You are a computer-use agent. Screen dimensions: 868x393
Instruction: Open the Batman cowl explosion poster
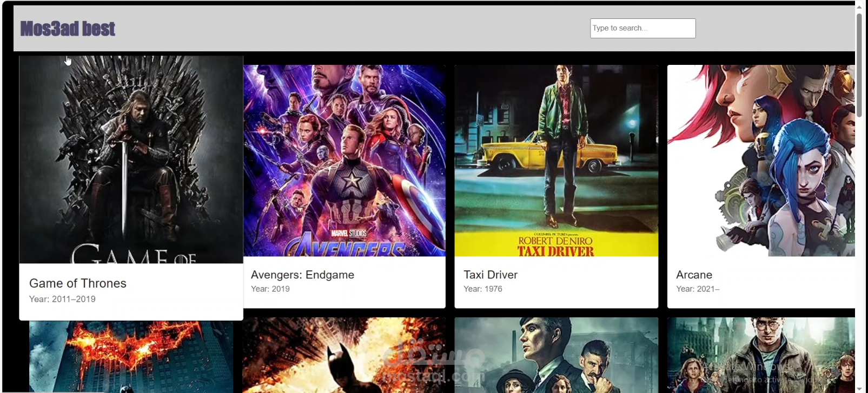344,355
